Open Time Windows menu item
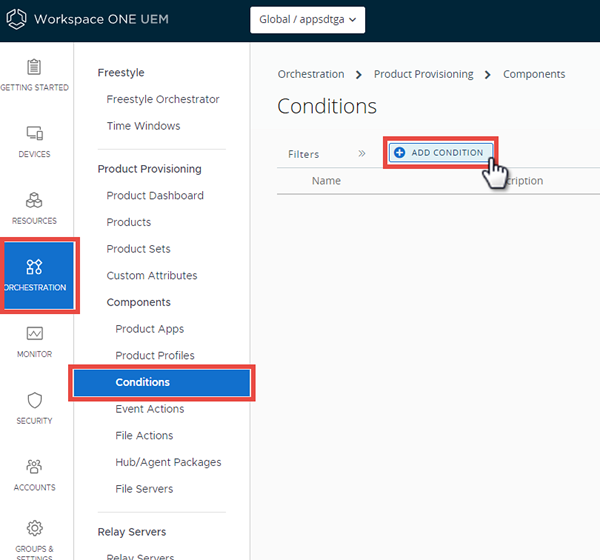The width and height of the screenshot is (600, 560). pyautogui.click(x=143, y=126)
